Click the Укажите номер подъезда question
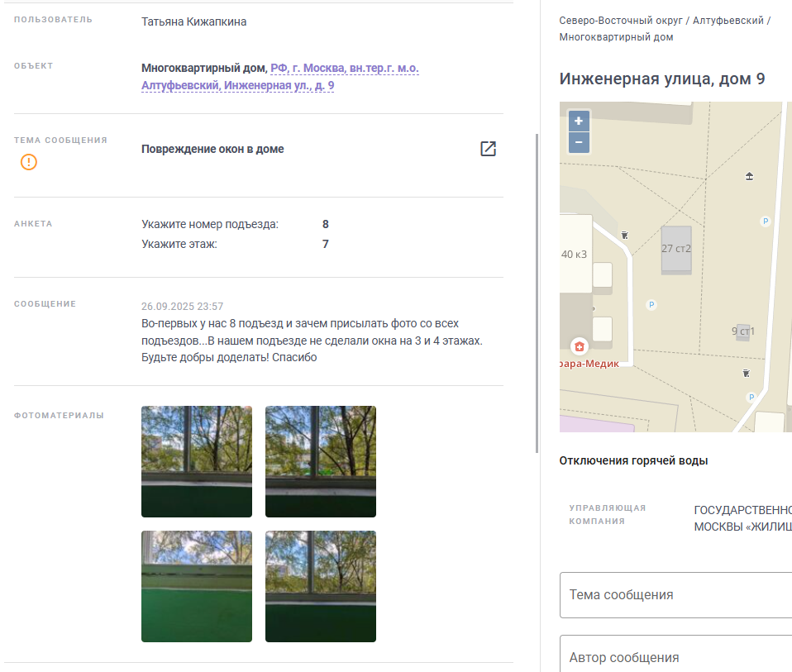792x672 pixels. point(210,224)
